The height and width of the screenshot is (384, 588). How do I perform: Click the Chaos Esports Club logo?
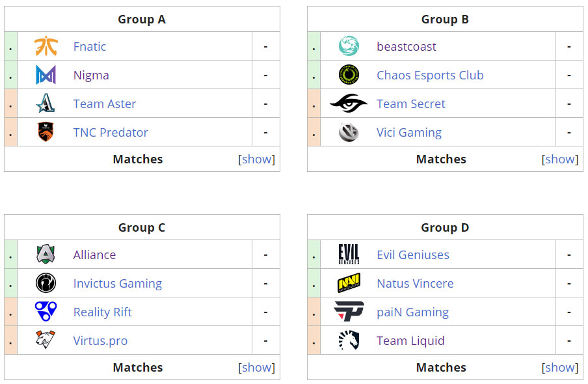point(348,75)
